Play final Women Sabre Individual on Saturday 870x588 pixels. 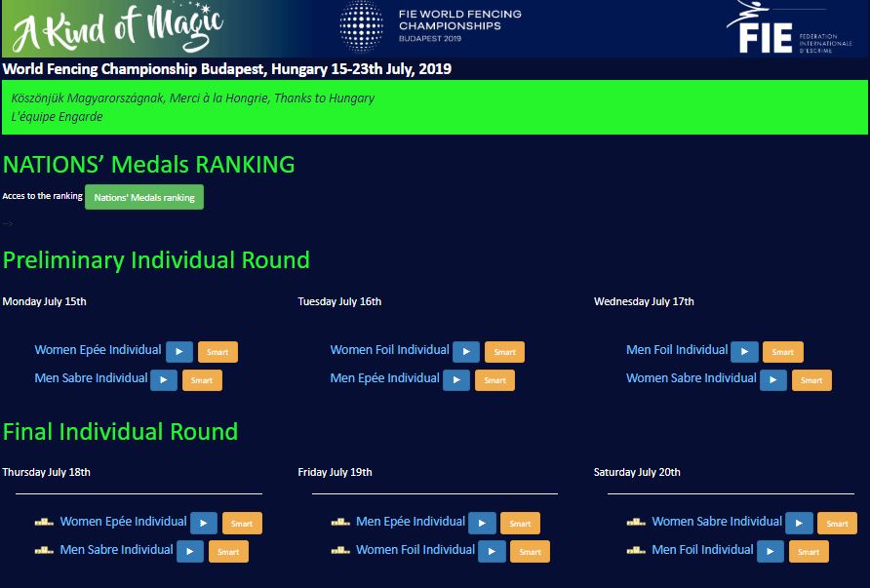click(x=799, y=523)
